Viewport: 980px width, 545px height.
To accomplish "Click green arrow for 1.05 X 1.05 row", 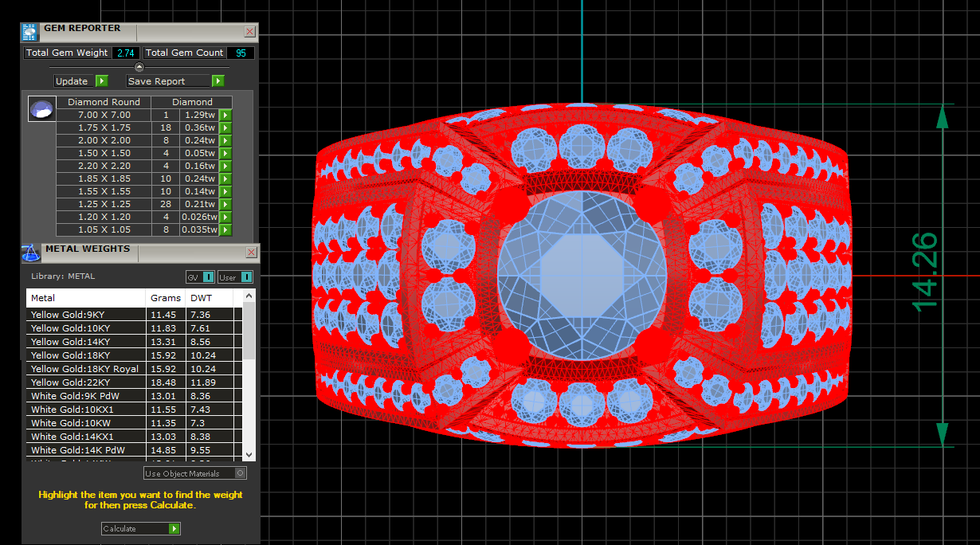I will (225, 229).
